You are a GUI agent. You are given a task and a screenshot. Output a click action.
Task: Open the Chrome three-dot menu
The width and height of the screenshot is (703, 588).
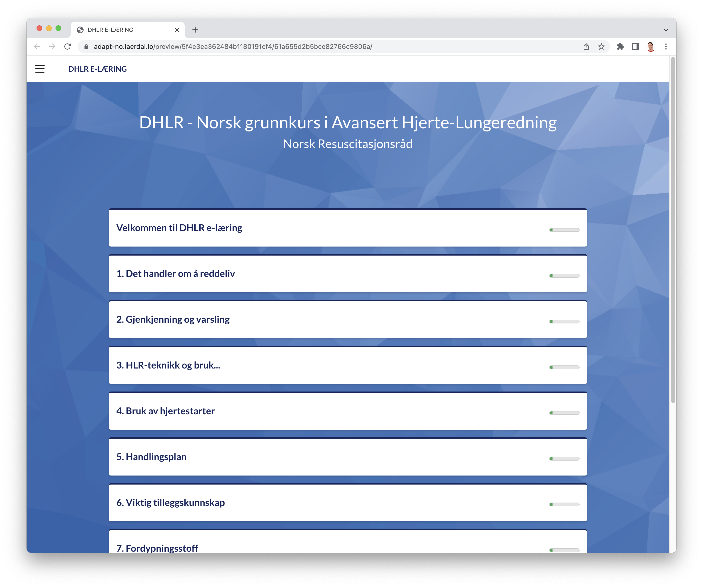666,47
